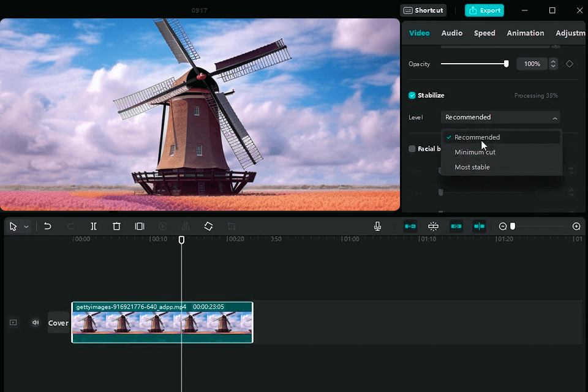The width and height of the screenshot is (588, 392).
Task: Select the gettyimages video clip on timeline
Action: click(x=162, y=323)
